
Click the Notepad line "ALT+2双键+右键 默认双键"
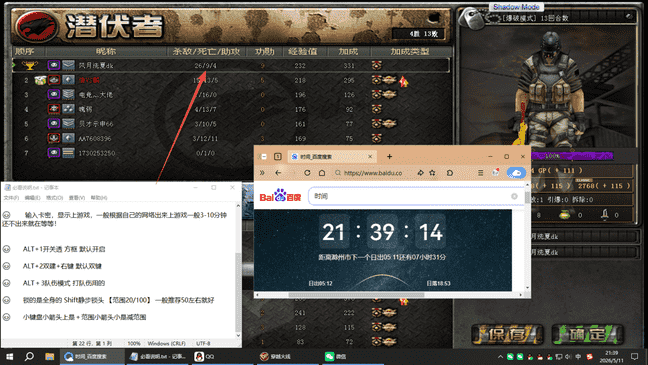(x=62, y=266)
